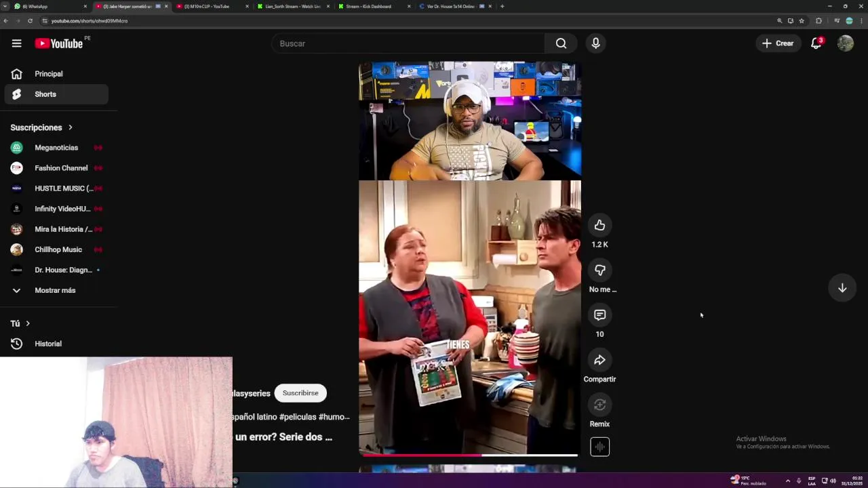
Task: Click the Crear button
Action: [778, 43]
